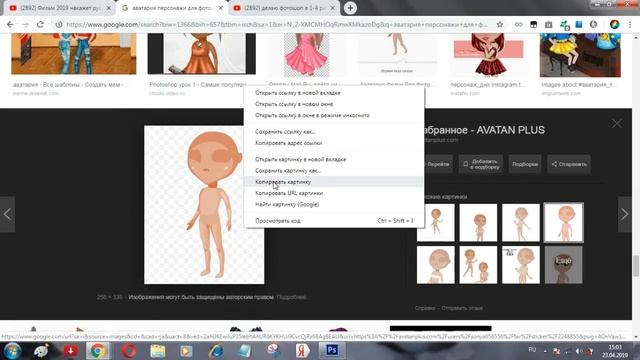Open Yandex browser from the taskbar
The image size is (640, 360).
click(302, 351)
